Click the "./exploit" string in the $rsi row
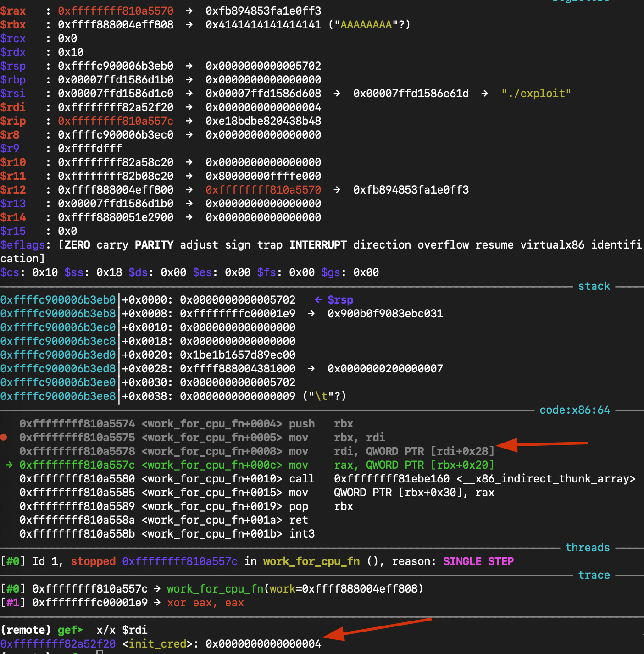 [x=536, y=94]
